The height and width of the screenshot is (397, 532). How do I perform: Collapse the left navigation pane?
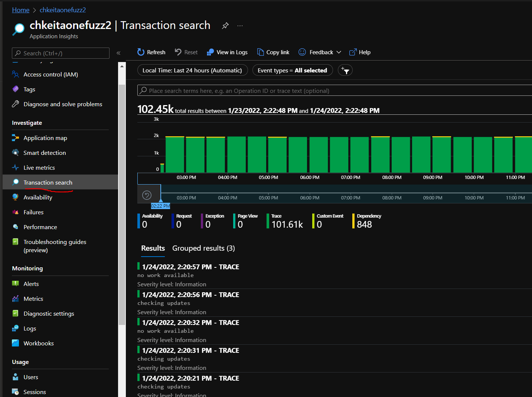(118, 53)
